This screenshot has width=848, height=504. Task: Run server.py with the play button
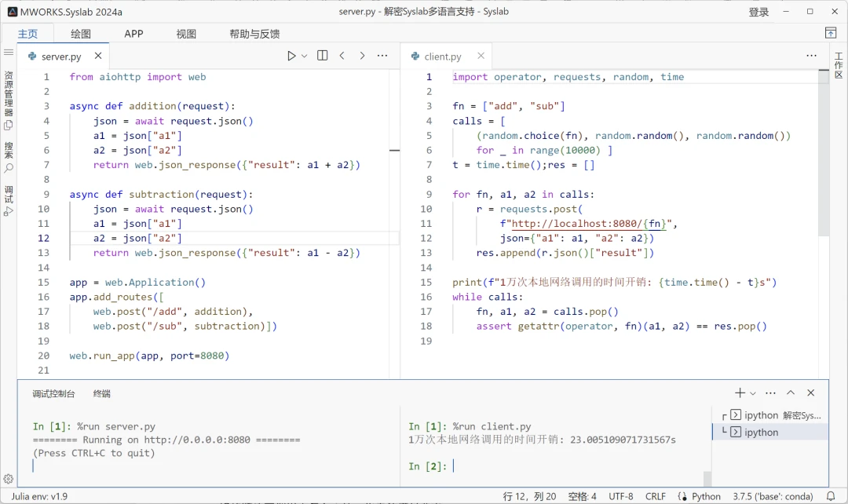pyautogui.click(x=291, y=56)
